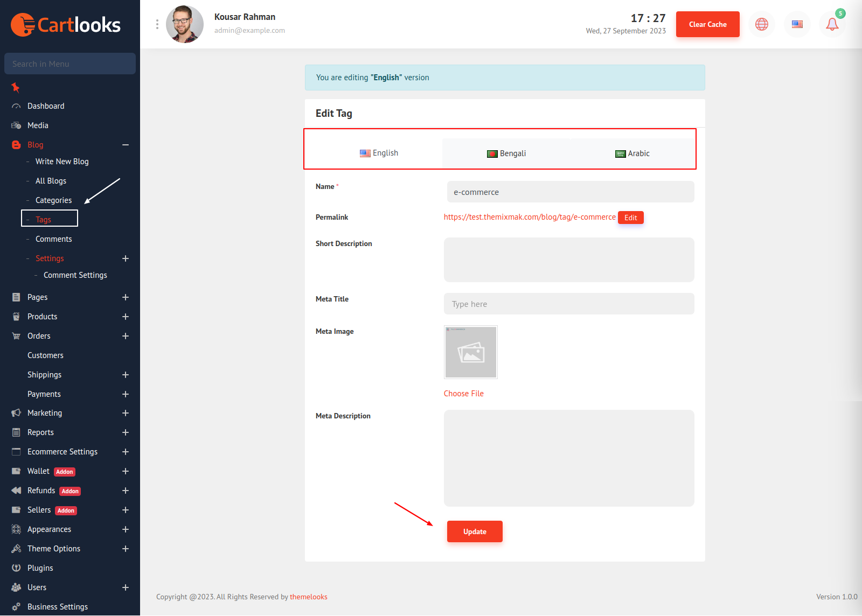The image size is (862, 616).
Task: Open Media in the sidebar
Action: click(38, 125)
